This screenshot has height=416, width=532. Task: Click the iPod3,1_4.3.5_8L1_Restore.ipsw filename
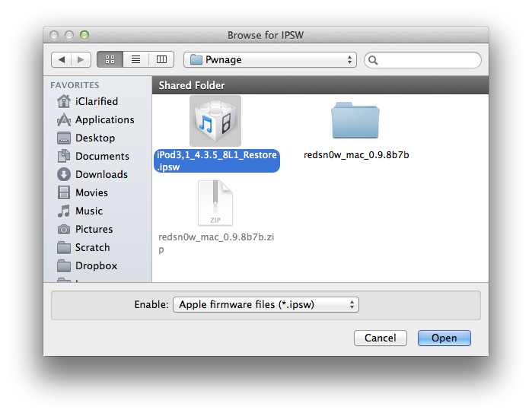(217, 161)
